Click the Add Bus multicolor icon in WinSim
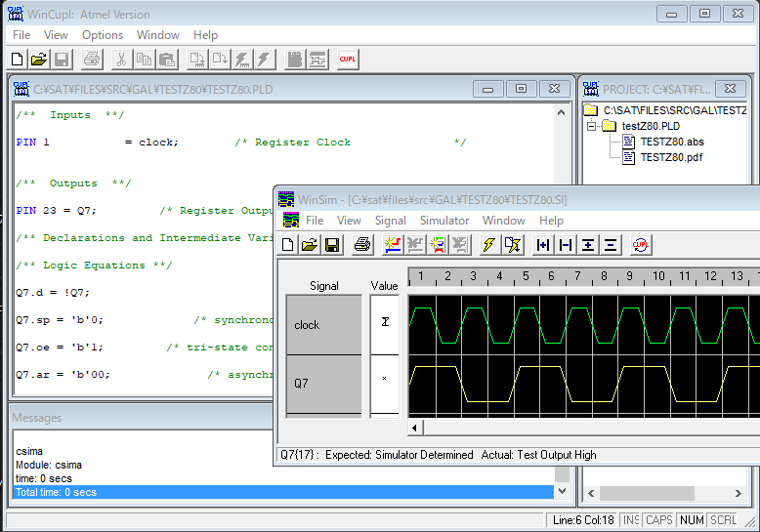The image size is (760, 532). (438, 245)
